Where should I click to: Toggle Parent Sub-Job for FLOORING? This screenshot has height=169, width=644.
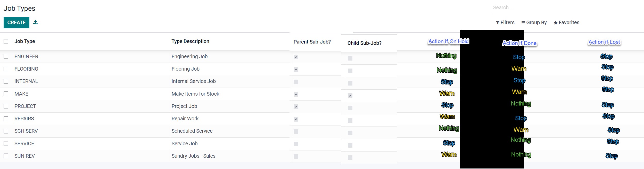click(x=296, y=70)
